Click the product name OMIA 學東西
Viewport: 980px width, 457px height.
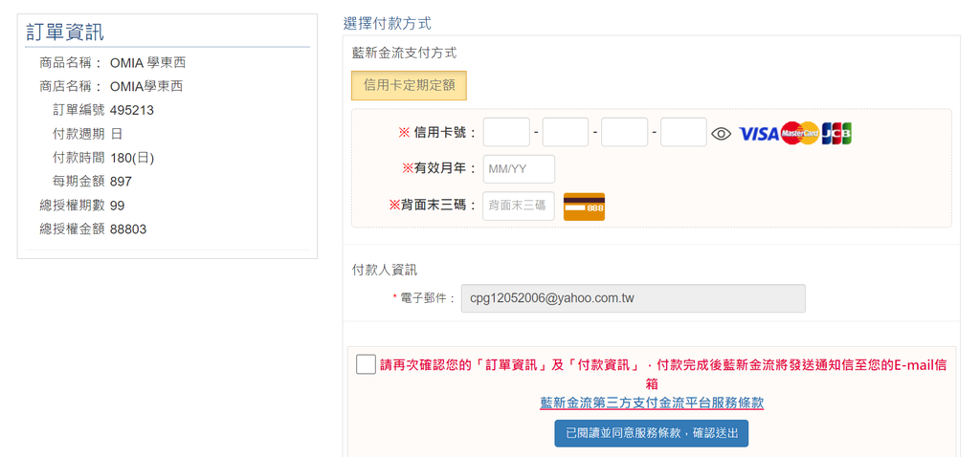[147, 63]
